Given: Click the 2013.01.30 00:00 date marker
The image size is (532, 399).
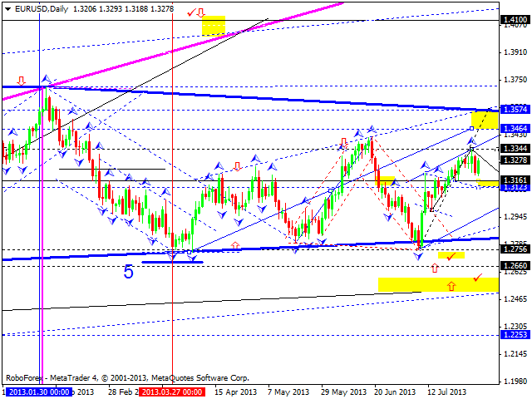Looking at the screenshot, I should tap(39, 392).
